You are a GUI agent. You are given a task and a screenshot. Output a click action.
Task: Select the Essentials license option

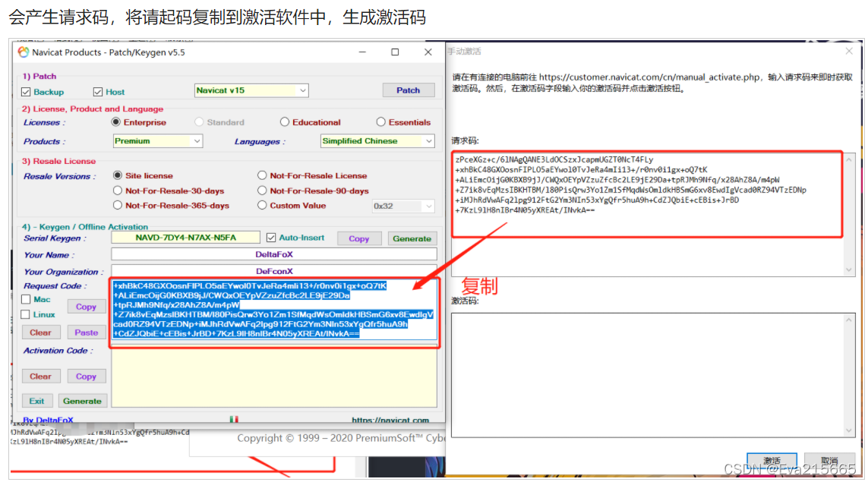(381, 121)
